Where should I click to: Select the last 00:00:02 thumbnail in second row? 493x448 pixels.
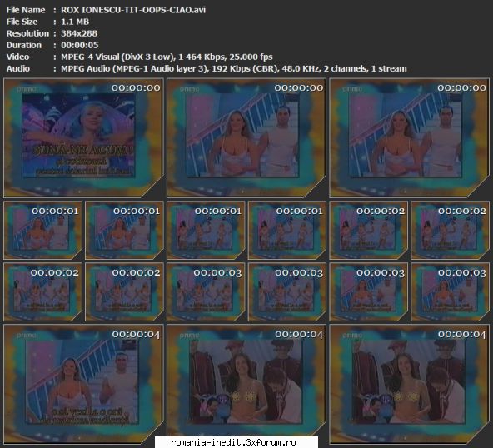(x=450, y=231)
